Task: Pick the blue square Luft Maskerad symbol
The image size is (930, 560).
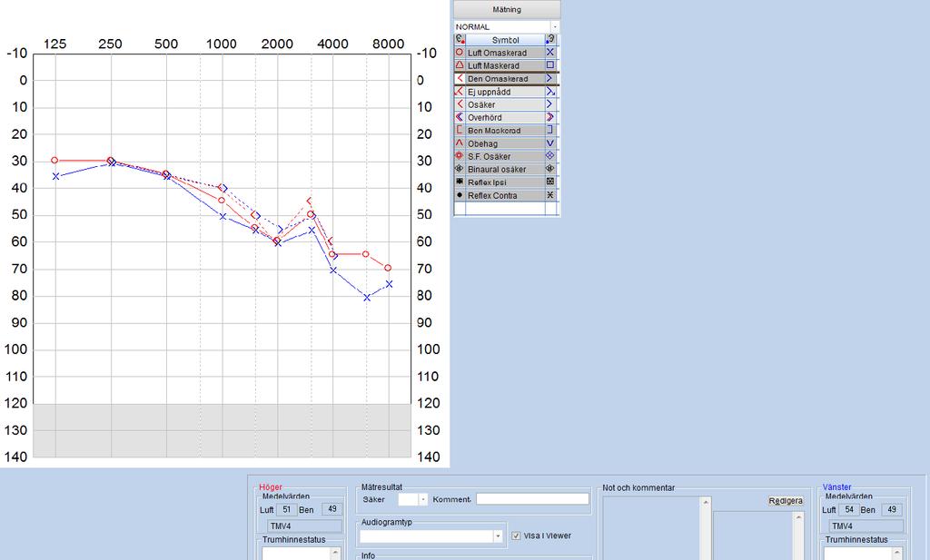Action: (x=550, y=65)
